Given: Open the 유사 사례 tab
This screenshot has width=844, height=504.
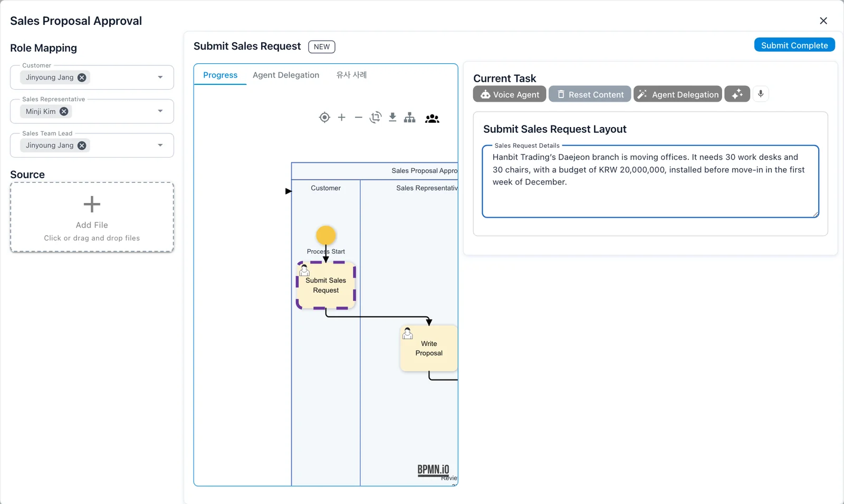Looking at the screenshot, I should pos(351,75).
